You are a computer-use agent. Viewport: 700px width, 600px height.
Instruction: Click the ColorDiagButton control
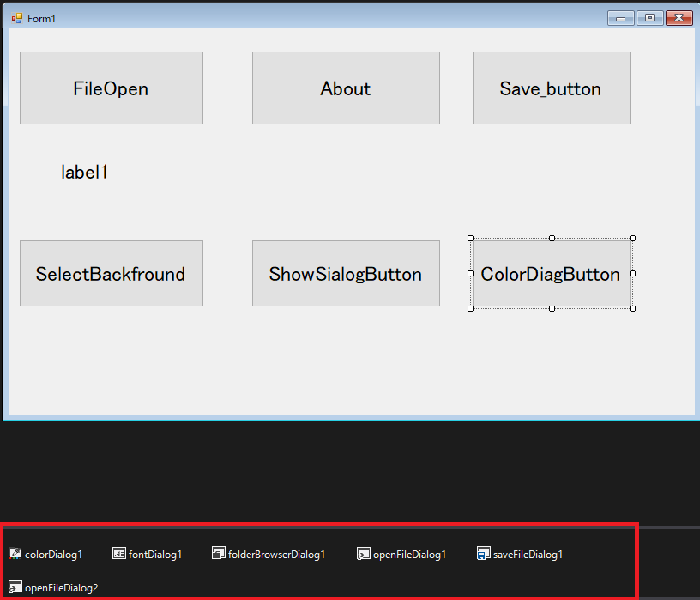[552, 274]
